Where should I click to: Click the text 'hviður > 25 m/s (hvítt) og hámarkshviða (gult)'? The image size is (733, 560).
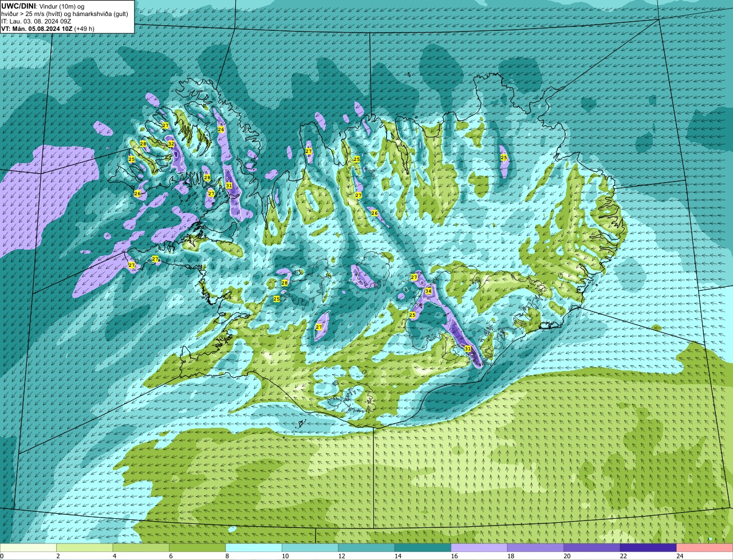tap(64, 14)
